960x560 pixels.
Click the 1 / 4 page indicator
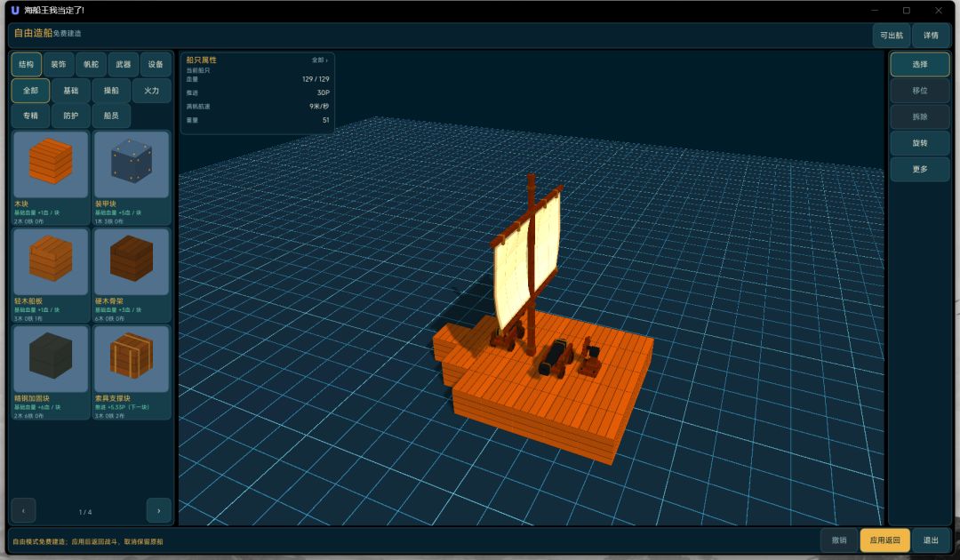click(x=85, y=512)
